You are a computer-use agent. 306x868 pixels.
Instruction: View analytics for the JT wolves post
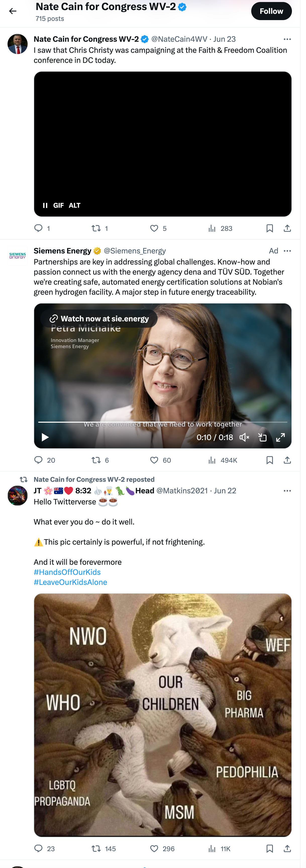(212, 849)
